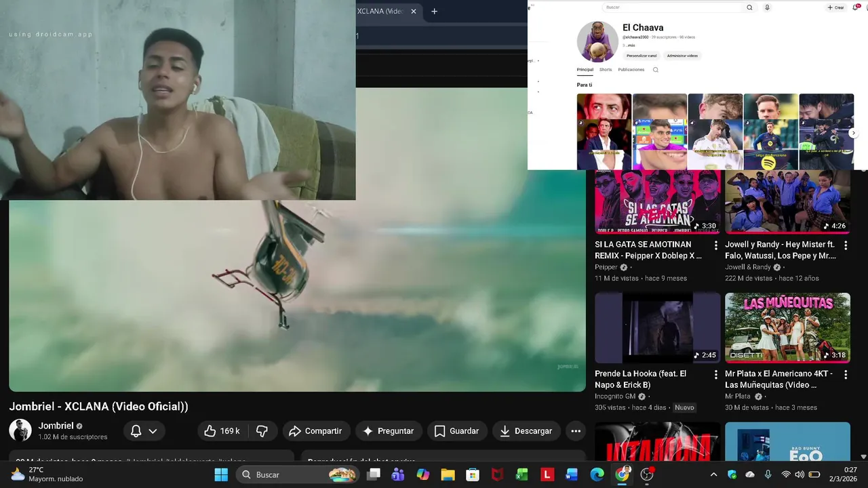Open Las Muñequitas video thumbnail
The image size is (868, 488).
click(x=787, y=328)
